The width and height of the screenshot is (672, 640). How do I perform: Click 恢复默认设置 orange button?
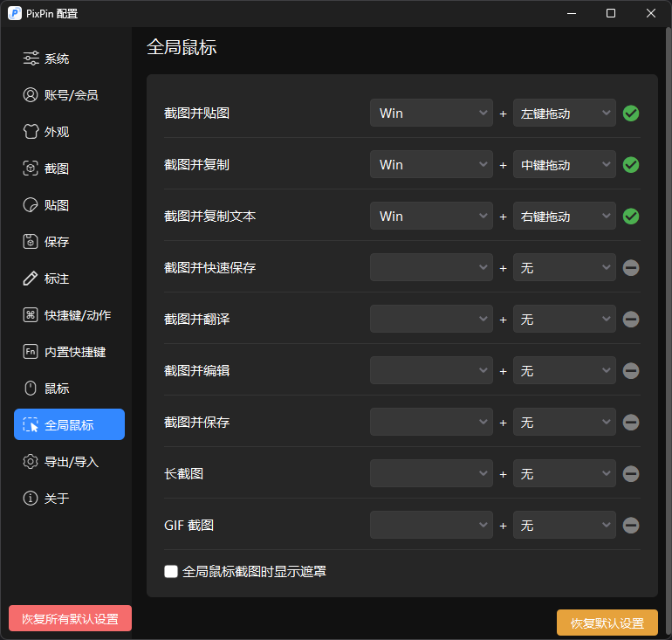tap(607, 623)
